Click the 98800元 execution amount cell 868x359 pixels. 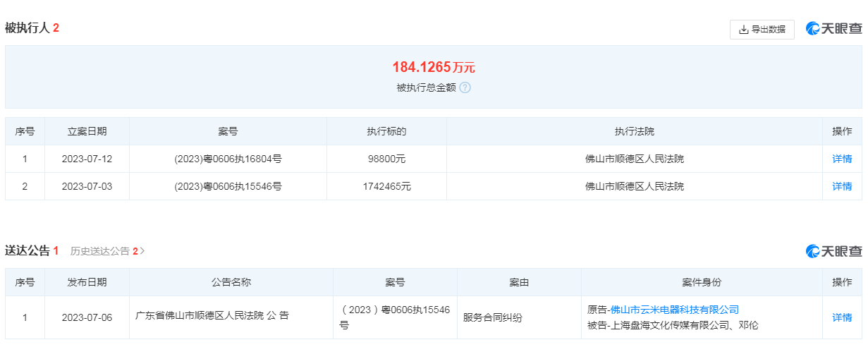(x=386, y=159)
